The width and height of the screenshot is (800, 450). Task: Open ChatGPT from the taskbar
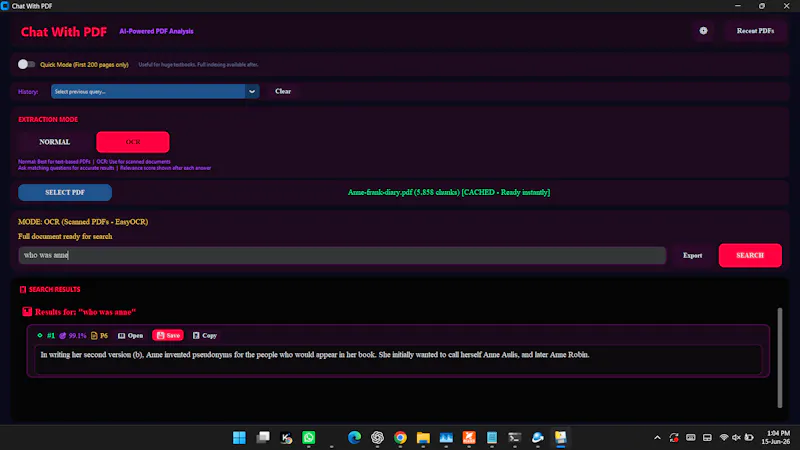[x=377, y=437]
